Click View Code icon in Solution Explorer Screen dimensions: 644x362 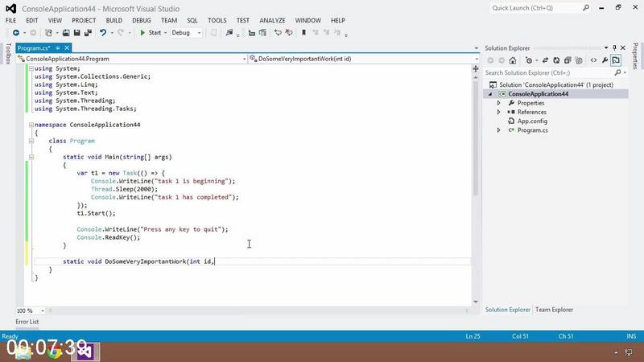point(594,60)
